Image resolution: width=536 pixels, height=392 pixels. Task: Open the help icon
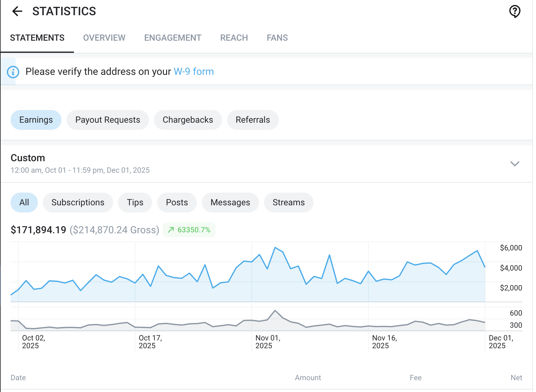pos(515,11)
